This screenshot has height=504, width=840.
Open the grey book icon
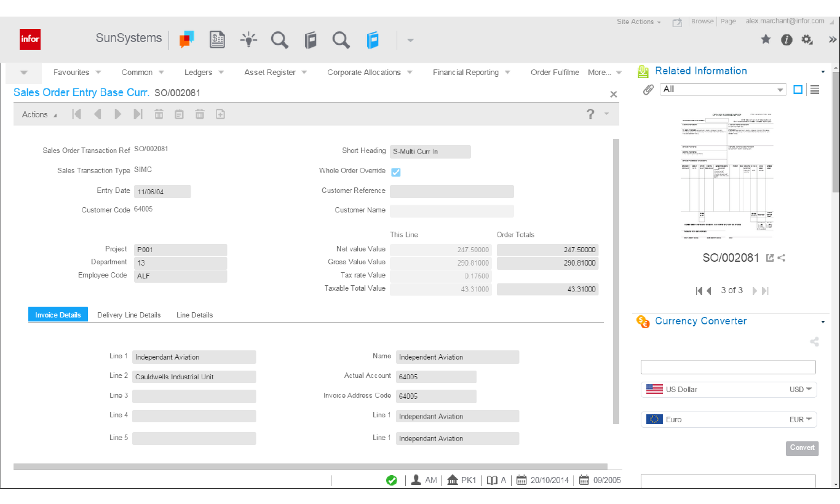point(311,41)
